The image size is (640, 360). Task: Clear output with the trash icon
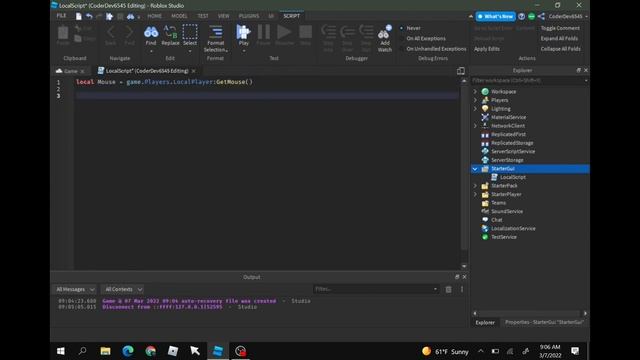(448, 289)
